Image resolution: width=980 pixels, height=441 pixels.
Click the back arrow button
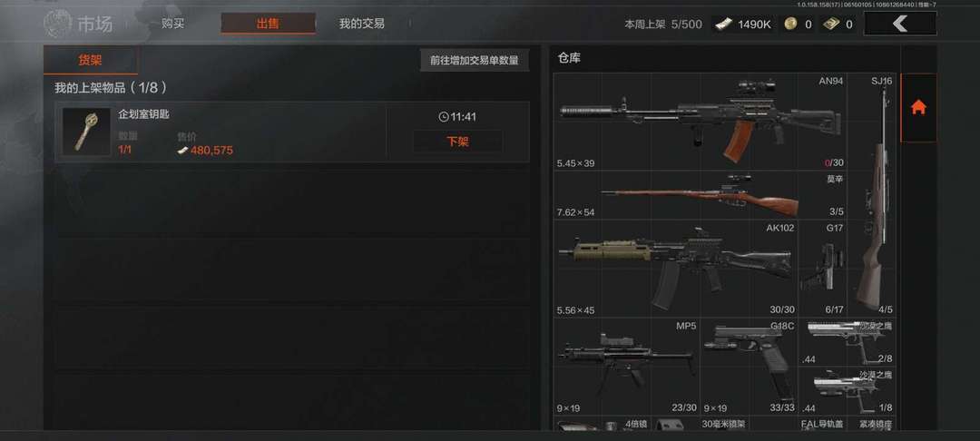900,24
